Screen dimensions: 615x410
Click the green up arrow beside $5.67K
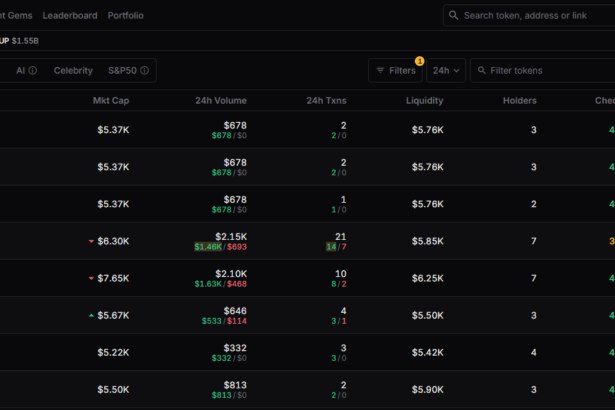(x=91, y=315)
